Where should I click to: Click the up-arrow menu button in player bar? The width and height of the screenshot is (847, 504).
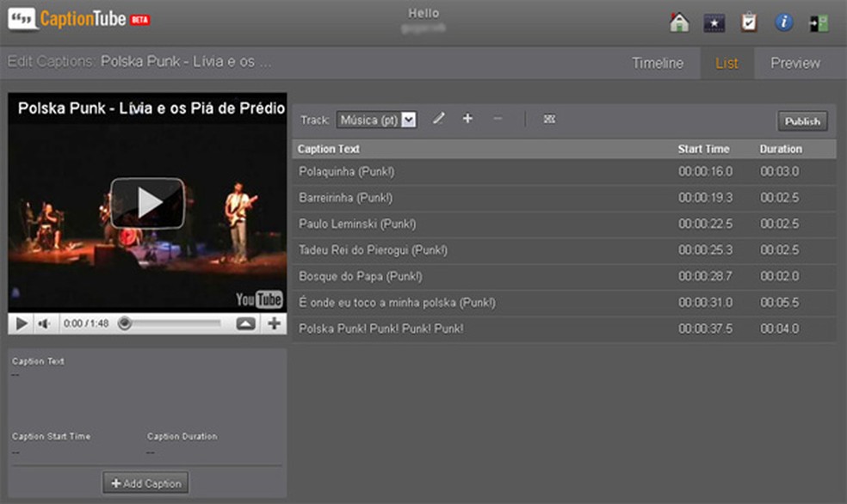point(246,323)
